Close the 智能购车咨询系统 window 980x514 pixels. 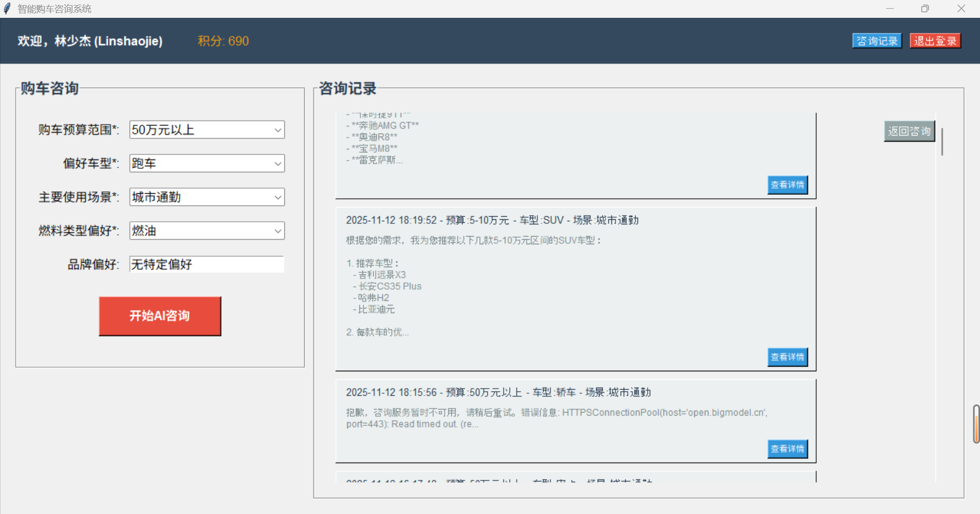961,9
